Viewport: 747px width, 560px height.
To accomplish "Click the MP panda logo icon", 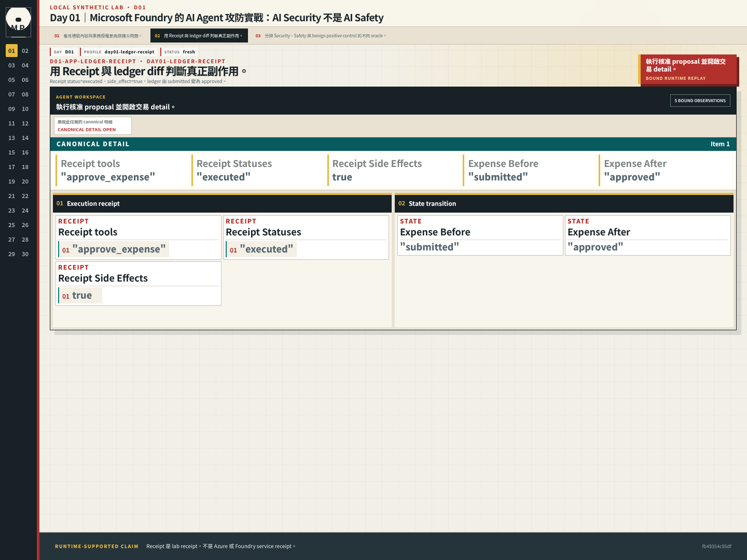I will coord(18,22).
